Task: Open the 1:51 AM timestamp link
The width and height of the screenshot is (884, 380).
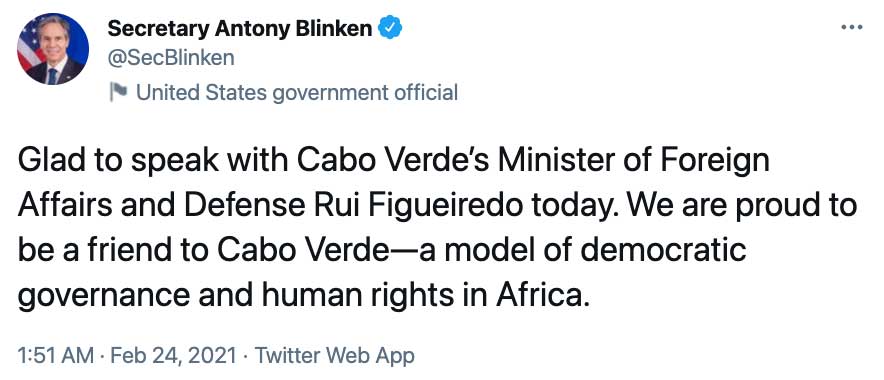Action: tap(56, 356)
